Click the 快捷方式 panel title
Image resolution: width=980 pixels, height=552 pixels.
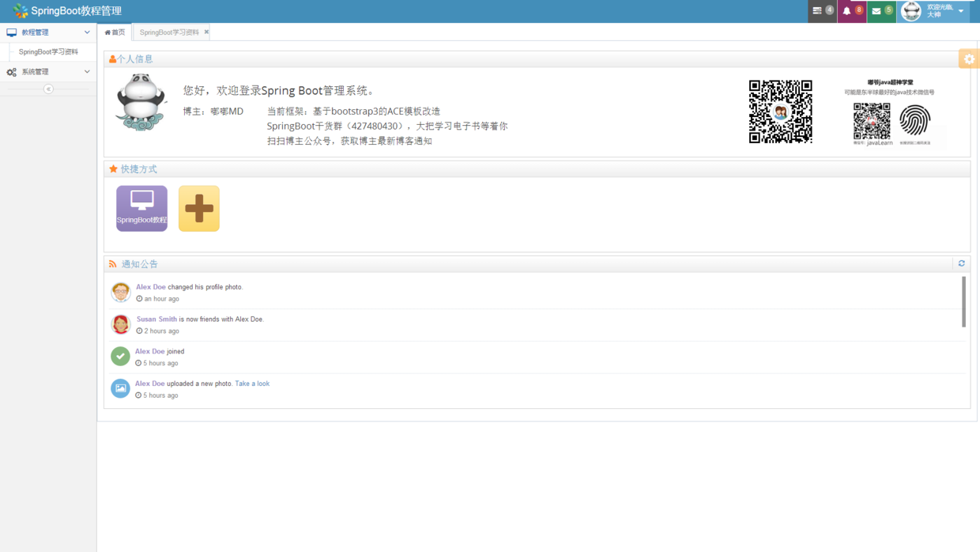click(139, 169)
